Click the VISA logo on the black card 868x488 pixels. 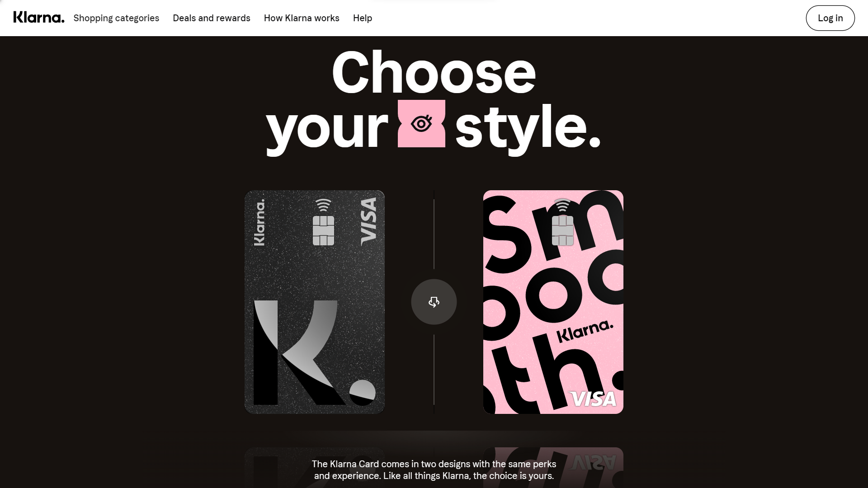[x=368, y=221]
